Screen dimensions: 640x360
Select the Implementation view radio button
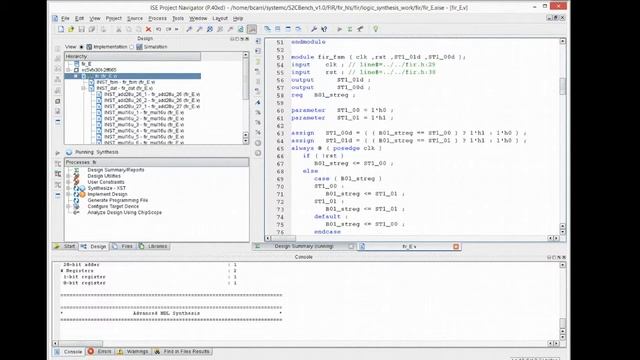pyautogui.click(x=81, y=47)
